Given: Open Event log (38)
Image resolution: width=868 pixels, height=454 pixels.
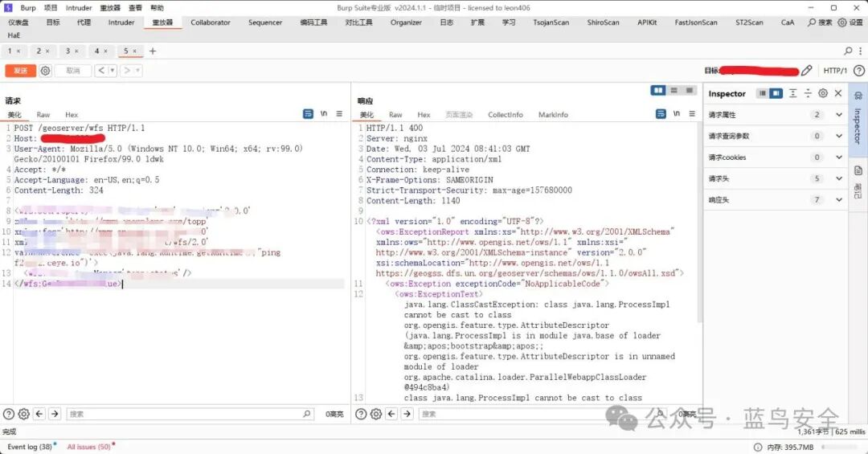Looking at the screenshot, I should [31, 446].
